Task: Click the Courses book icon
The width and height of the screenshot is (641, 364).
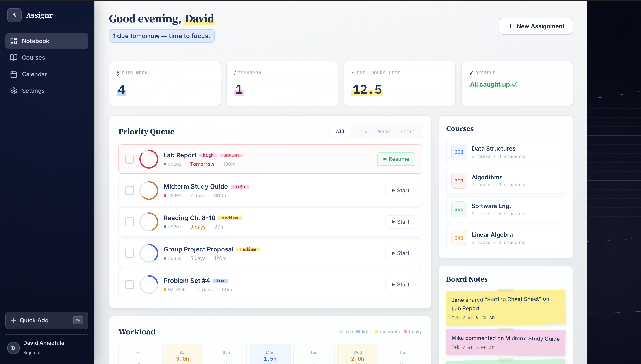Action: click(13, 58)
